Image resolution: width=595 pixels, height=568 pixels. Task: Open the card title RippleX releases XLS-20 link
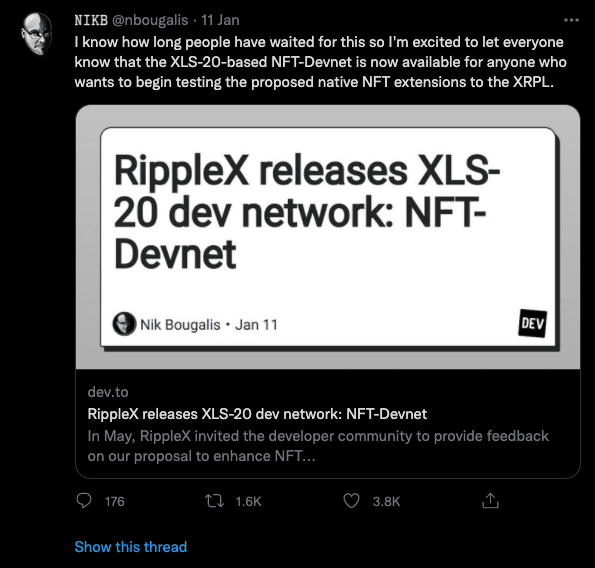(x=257, y=414)
